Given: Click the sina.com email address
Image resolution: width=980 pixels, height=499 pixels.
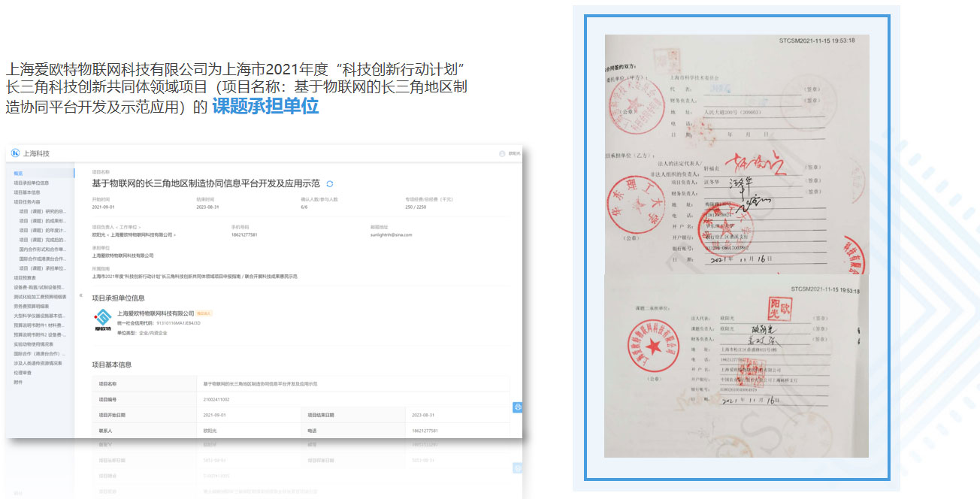Looking at the screenshot, I should pyautogui.click(x=392, y=234).
